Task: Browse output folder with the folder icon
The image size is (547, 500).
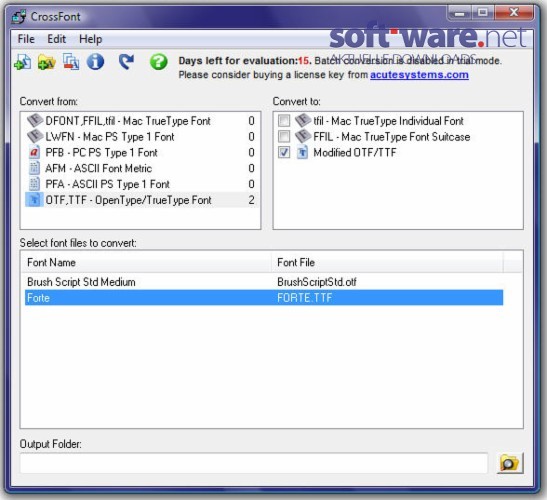Action: pos(510,463)
